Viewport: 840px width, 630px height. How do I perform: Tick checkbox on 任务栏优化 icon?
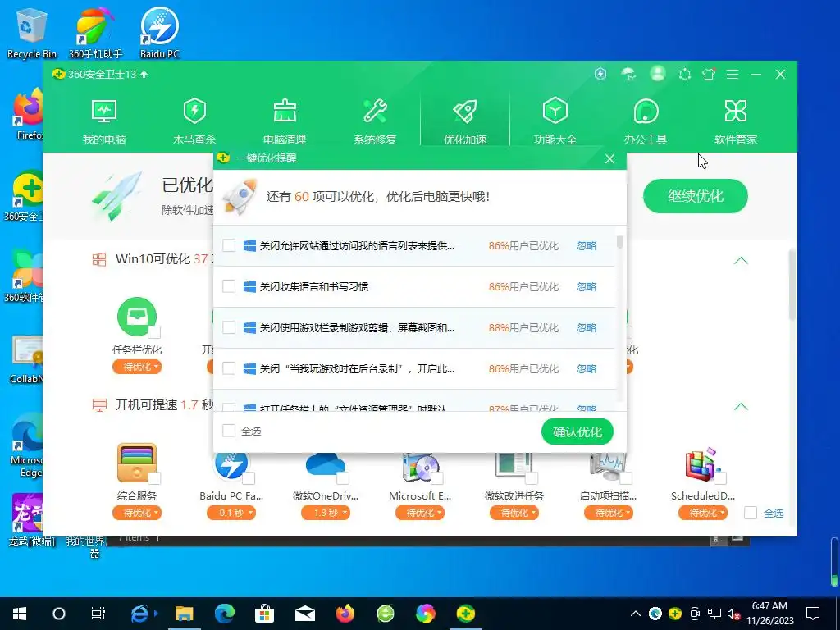[154, 331]
